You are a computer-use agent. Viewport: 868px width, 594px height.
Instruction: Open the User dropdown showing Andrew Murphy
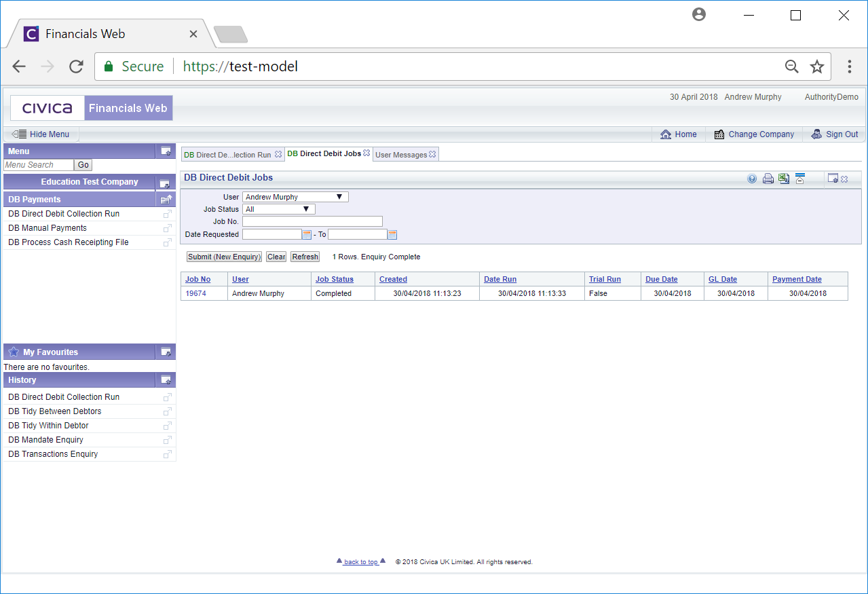(295, 197)
